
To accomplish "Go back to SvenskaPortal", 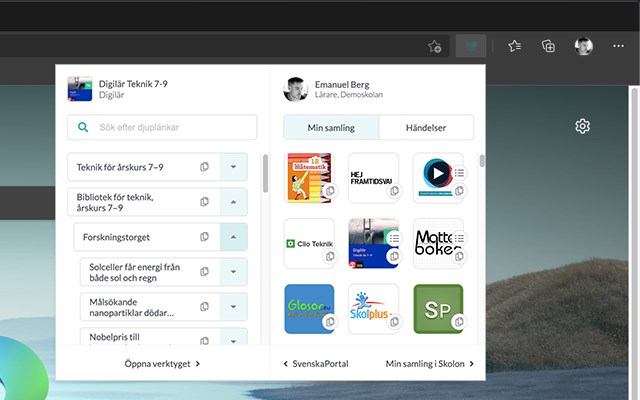I will point(316,364).
